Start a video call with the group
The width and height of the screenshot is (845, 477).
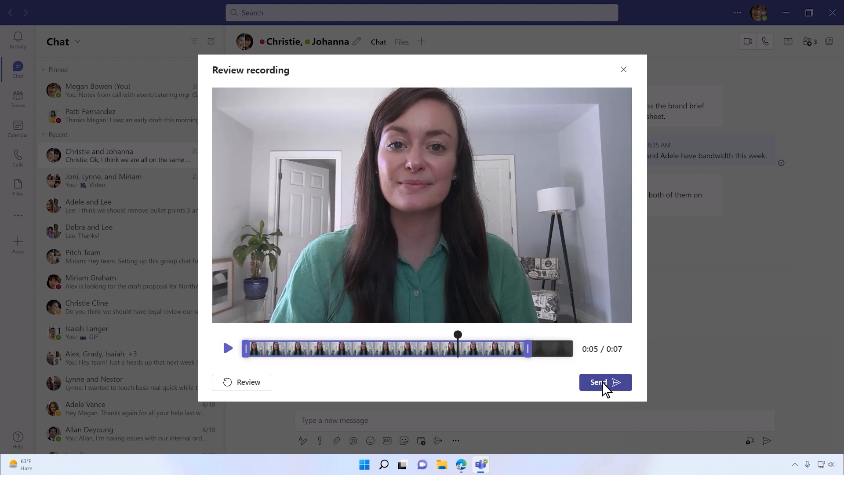[x=747, y=42]
